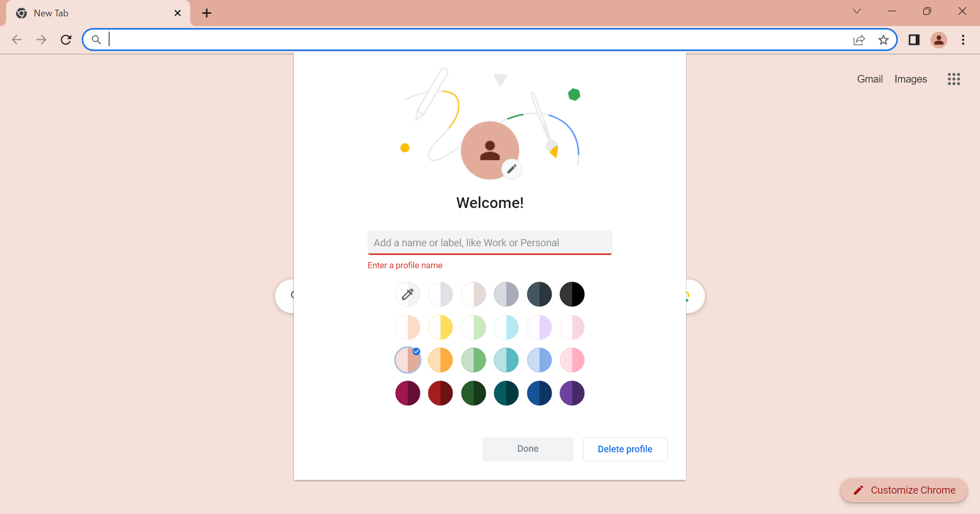Select the currently checked peach theme color
980x514 pixels.
coord(407,359)
